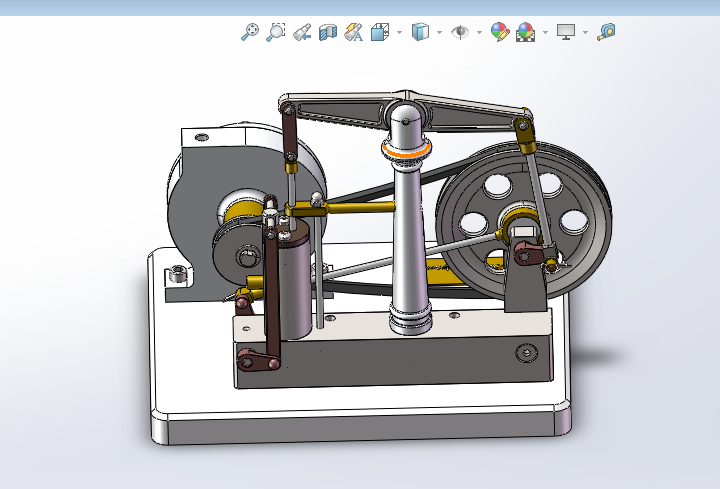
Task: Return to the Previous View
Action: (x=302, y=32)
